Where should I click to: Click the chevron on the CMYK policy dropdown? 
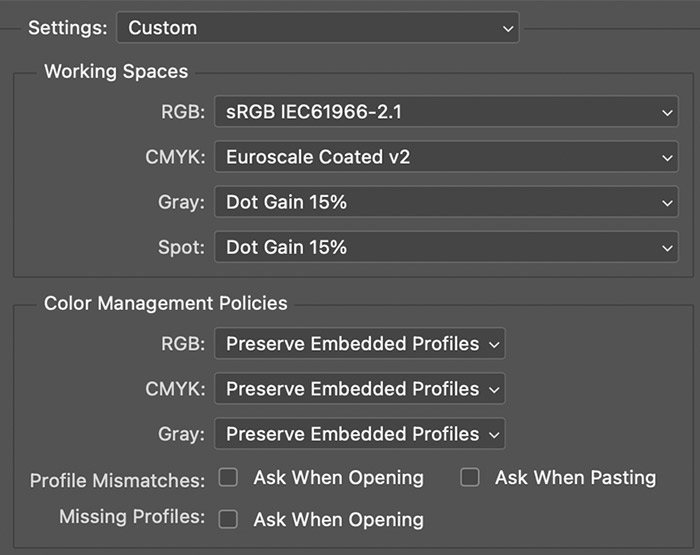pos(494,389)
